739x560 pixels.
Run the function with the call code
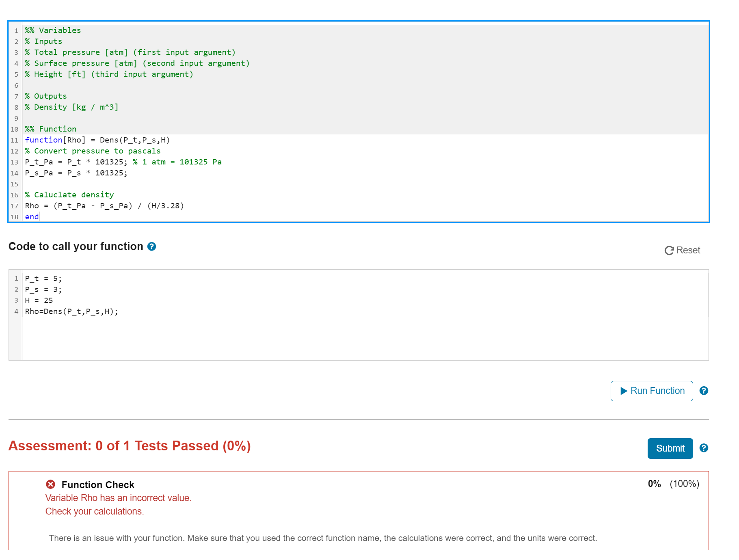pos(652,391)
